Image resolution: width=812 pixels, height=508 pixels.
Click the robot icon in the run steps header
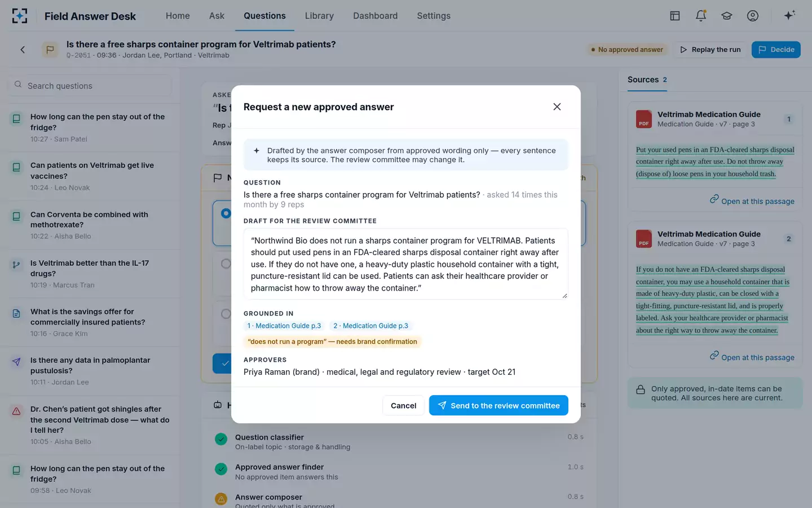(218, 405)
